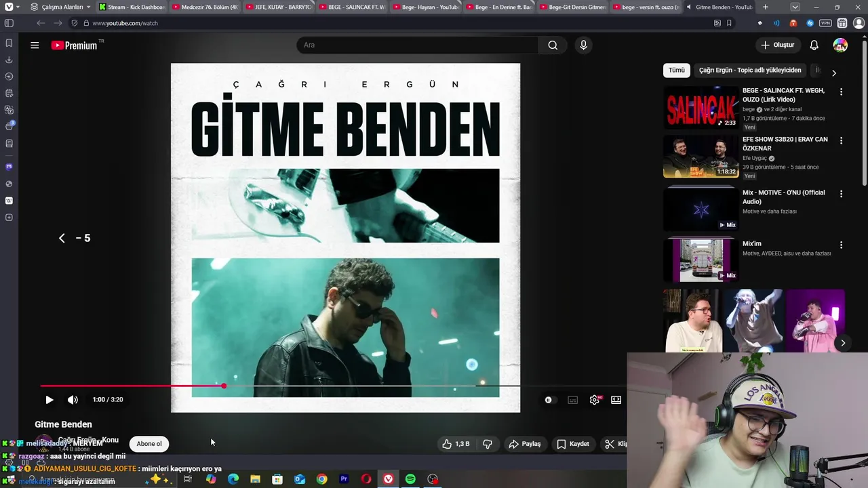Open the history panel in sidebar

[9, 77]
